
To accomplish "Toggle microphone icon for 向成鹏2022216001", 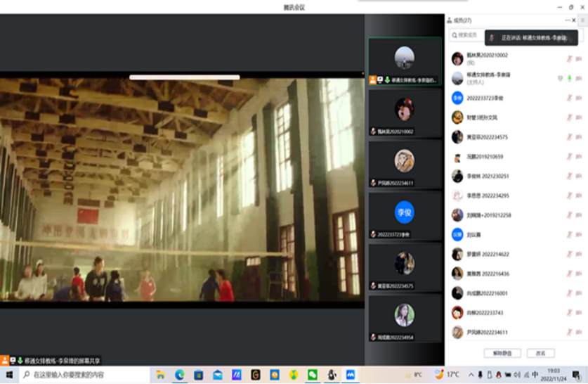I will coord(569,293).
